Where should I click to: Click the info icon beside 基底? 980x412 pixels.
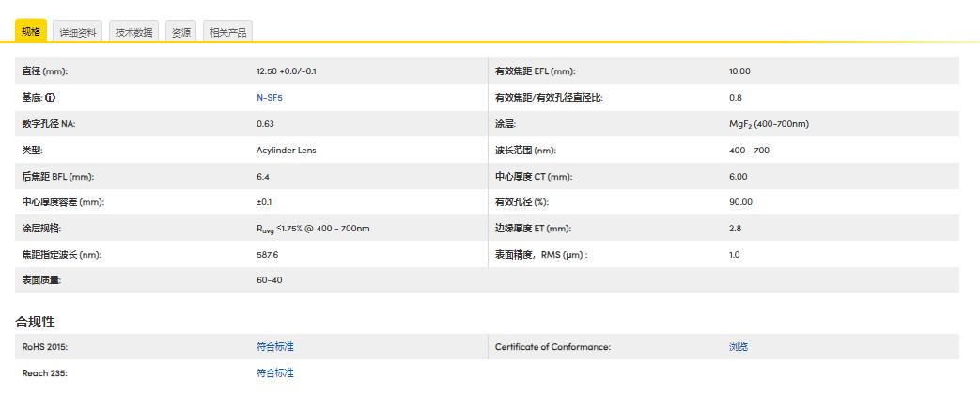click(x=51, y=98)
